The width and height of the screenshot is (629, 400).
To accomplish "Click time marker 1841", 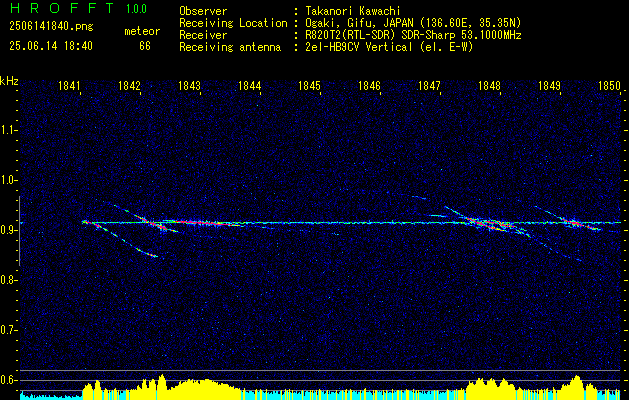I will coord(69,86).
